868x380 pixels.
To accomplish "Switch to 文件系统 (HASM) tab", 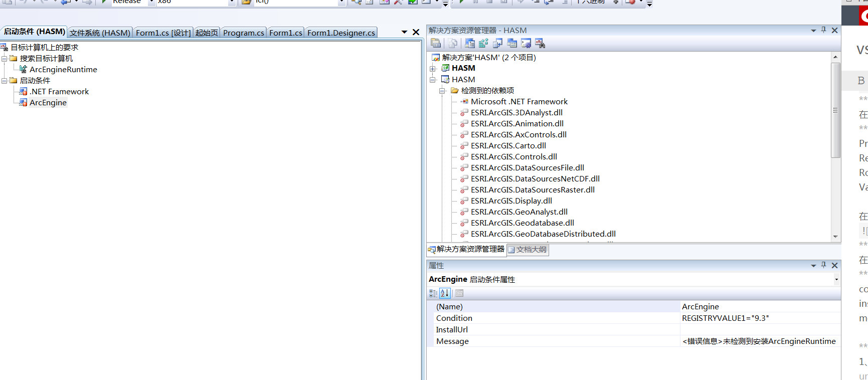I will (100, 33).
